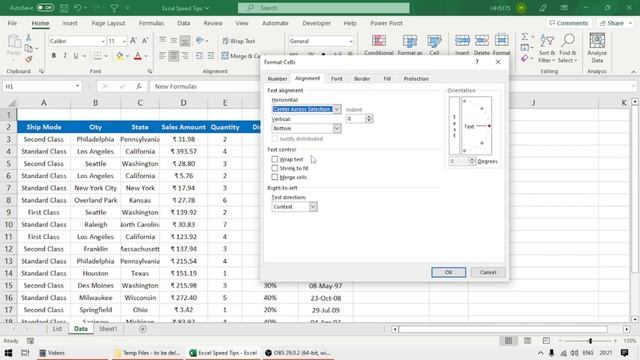
Task: Open the font name Calibri dropdown
Action: pos(103,41)
